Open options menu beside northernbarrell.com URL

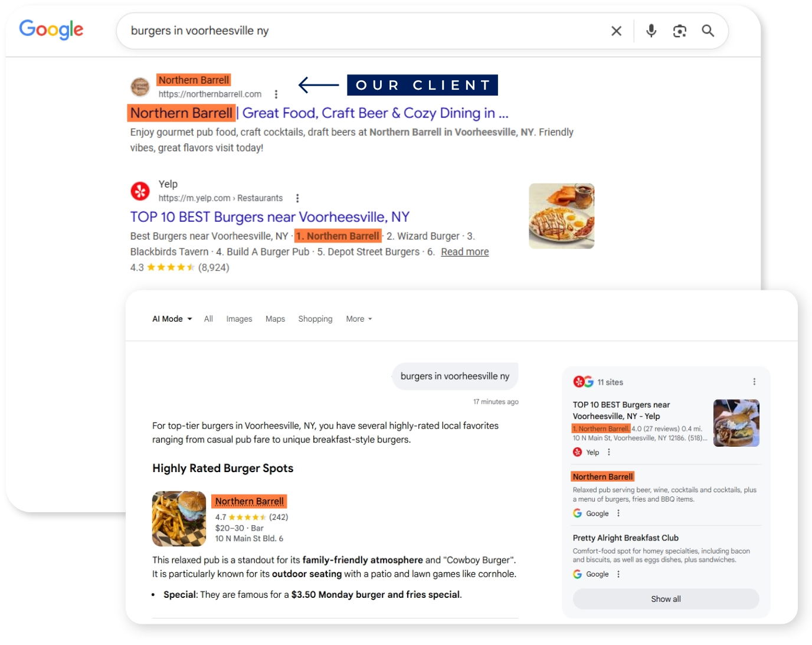point(276,94)
